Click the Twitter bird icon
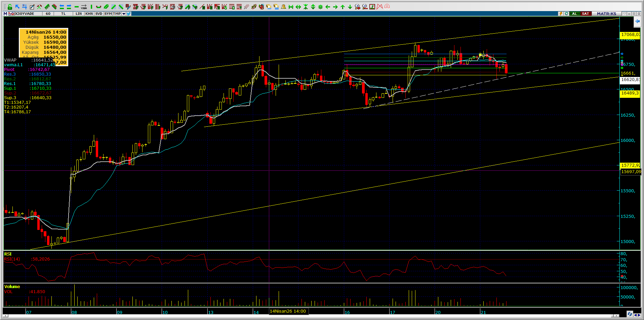 [129, 14]
